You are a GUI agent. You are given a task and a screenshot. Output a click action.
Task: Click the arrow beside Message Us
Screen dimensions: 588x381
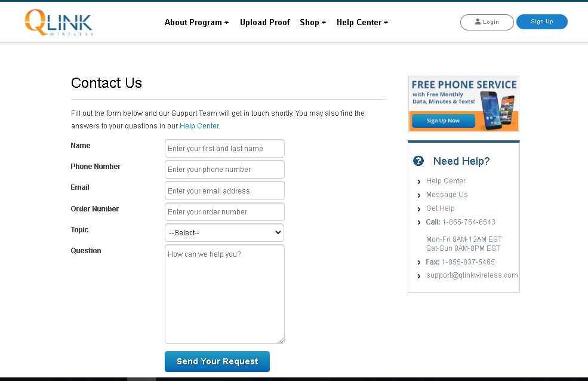tap(418, 195)
